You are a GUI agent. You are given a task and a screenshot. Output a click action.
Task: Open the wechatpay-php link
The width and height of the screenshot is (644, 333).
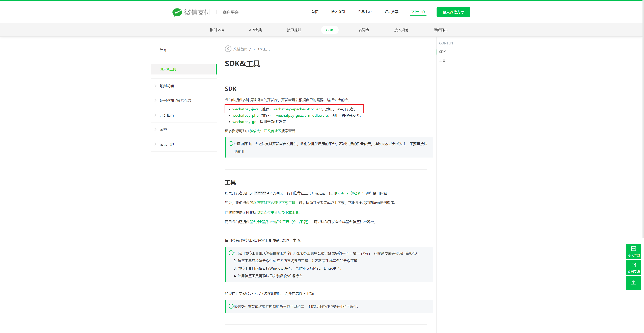[245, 115]
